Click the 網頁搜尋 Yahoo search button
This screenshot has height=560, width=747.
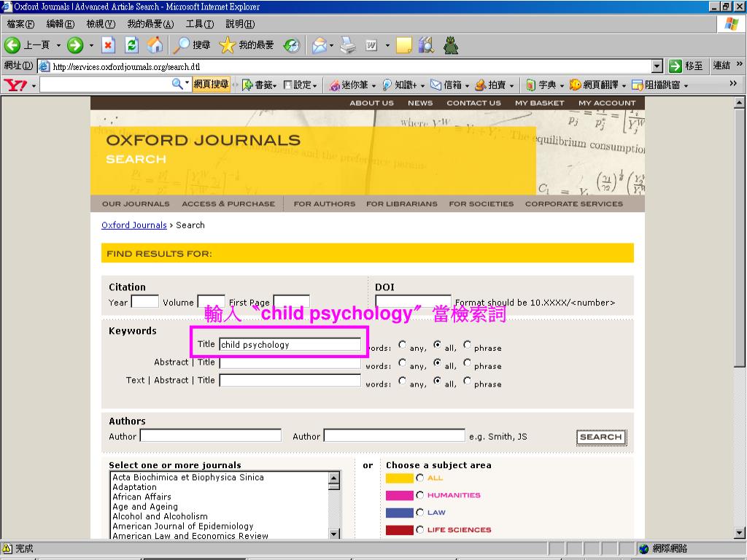pyautogui.click(x=211, y=85)
